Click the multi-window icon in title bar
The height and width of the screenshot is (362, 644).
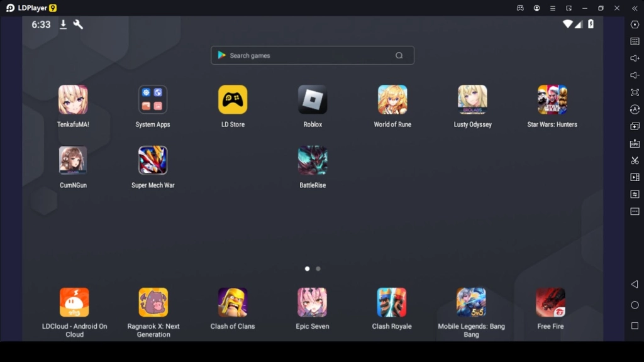point(569,8)
